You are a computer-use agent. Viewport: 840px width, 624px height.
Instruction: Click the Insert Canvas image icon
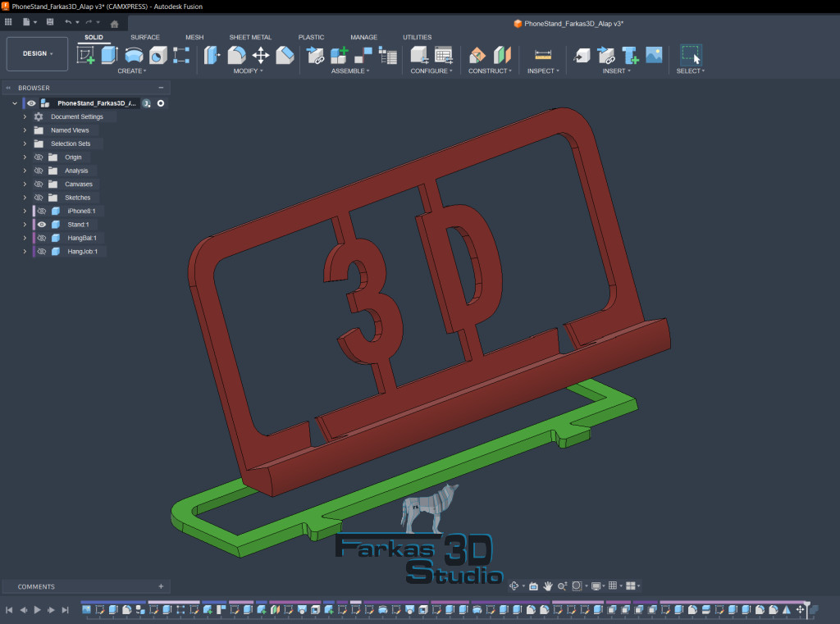coord(654,55)
